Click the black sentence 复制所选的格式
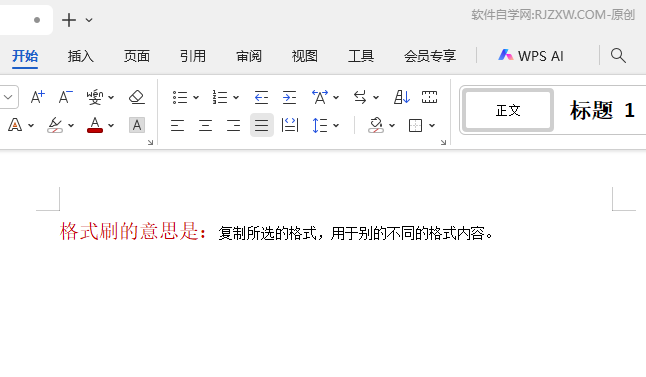Screen dimensions: 646x377 (268, 234)
